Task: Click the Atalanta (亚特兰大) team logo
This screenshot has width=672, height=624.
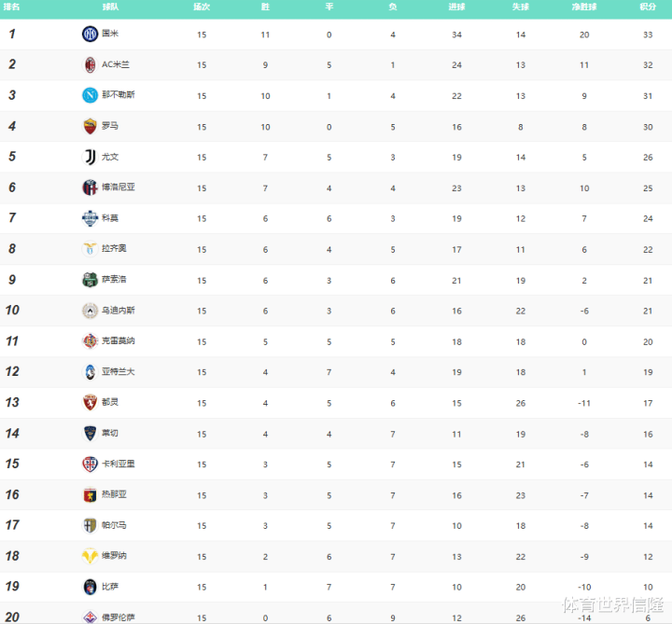Action: tap(90, 372)
